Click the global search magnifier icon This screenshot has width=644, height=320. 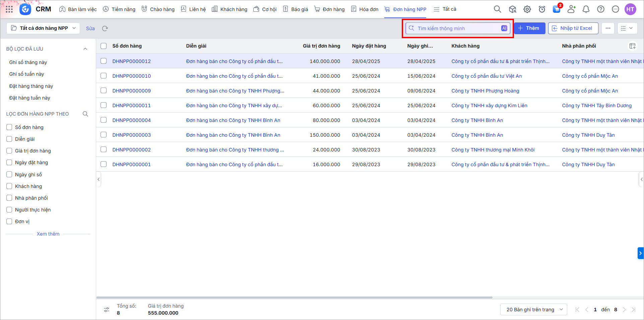(x=498, y=9)
